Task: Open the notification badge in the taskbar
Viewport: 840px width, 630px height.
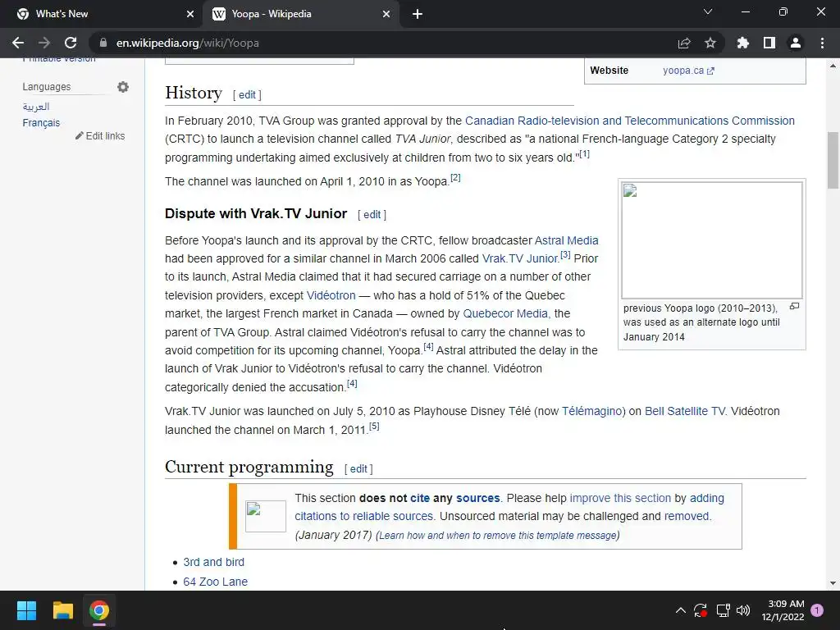Action: pyautogui.click(x=817, y=610)
